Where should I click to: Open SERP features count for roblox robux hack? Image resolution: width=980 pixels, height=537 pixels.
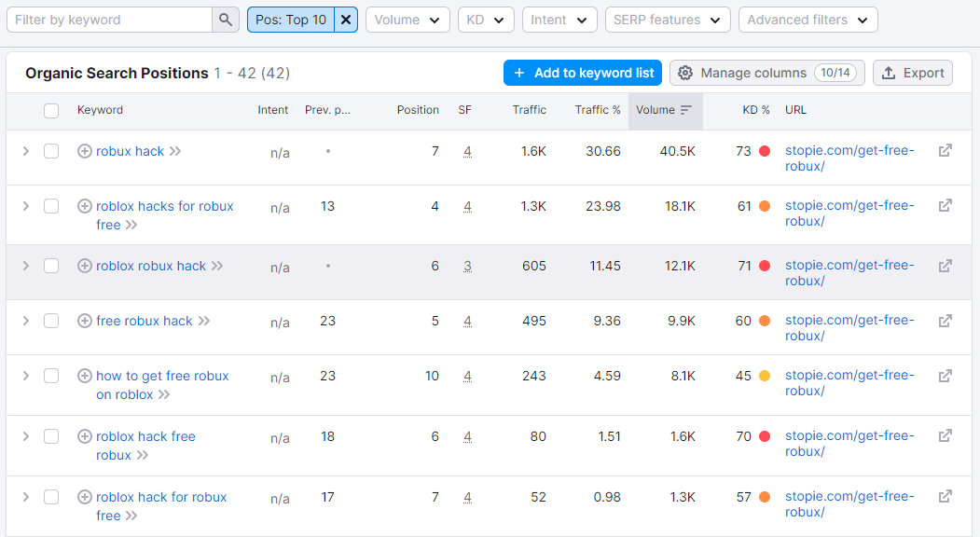point(467,266)
